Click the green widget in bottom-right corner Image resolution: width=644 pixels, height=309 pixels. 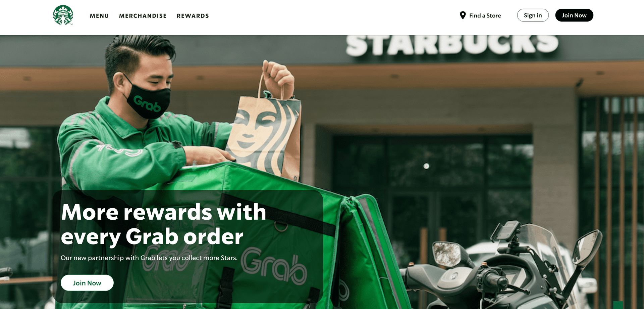click(x=618, y=305)
